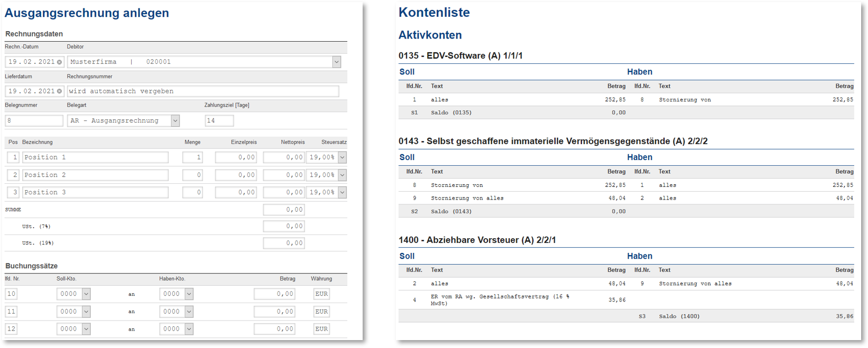Clear the Rechn.-Datum field with its x icon
The height and width of the screenshot is (348, 868).
(59, 62)
